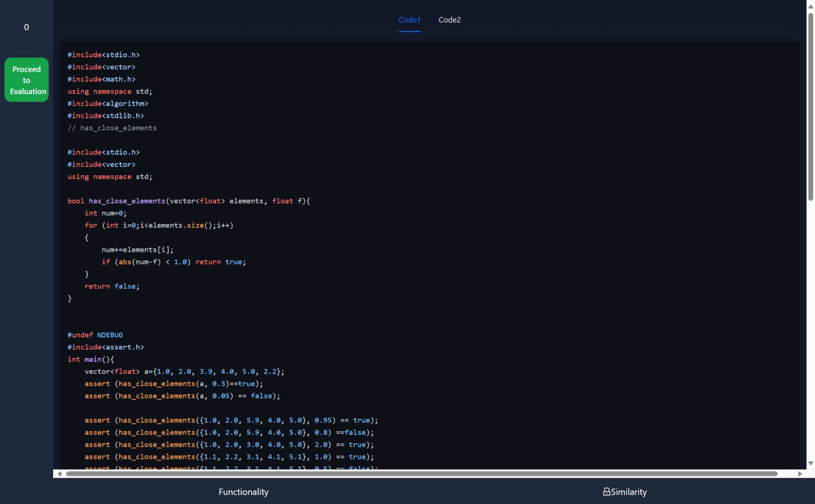Click the comment '// has_close_elements'
Viewport: 815px width, 504px height.
click(112, 128)
